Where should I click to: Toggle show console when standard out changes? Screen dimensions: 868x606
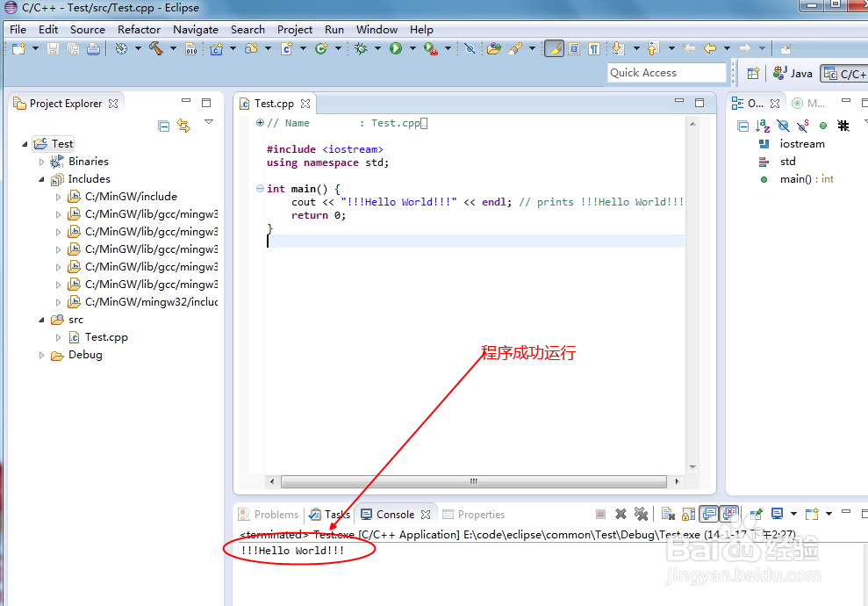709,514
